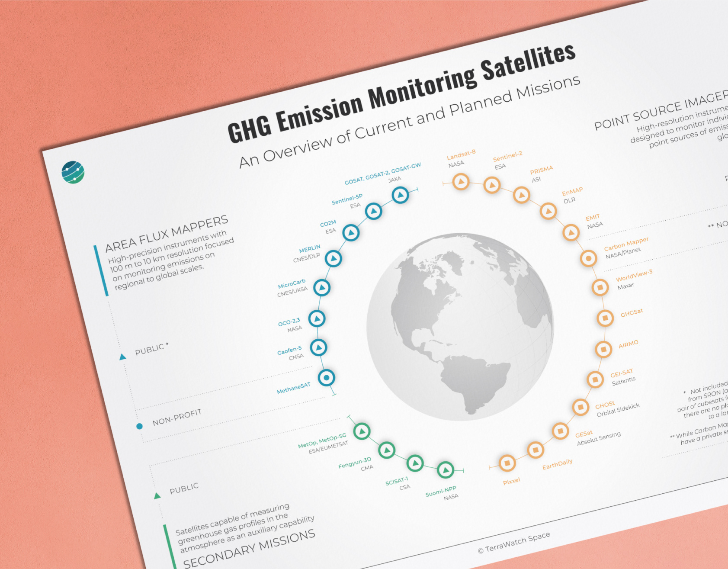Click the TerraWatch logo in the corner
The width and height of the screenshot is (728, 569).
pos(73,172)
